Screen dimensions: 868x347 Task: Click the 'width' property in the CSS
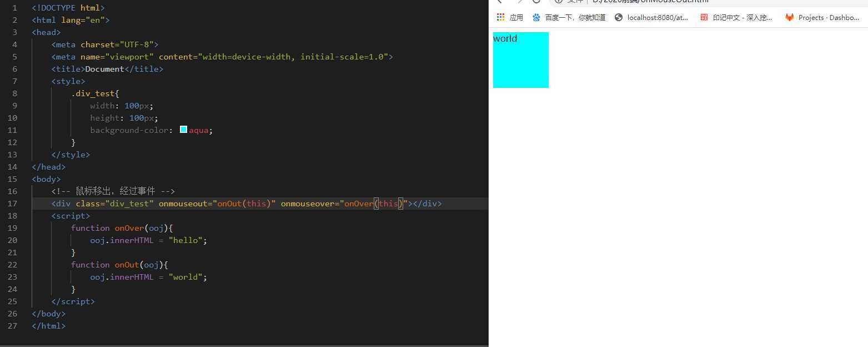pyautogui.click(x=102, y=106)
